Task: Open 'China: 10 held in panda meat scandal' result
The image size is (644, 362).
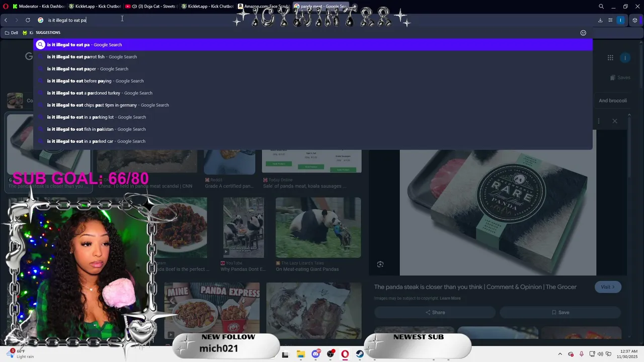Action: click(x=145, y=186)
